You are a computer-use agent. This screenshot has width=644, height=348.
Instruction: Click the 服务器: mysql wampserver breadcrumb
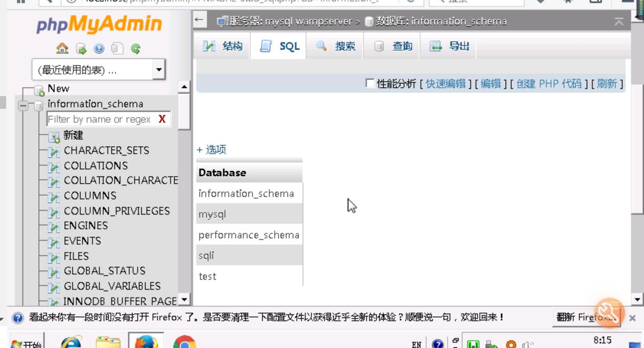(x=290, y=21)
